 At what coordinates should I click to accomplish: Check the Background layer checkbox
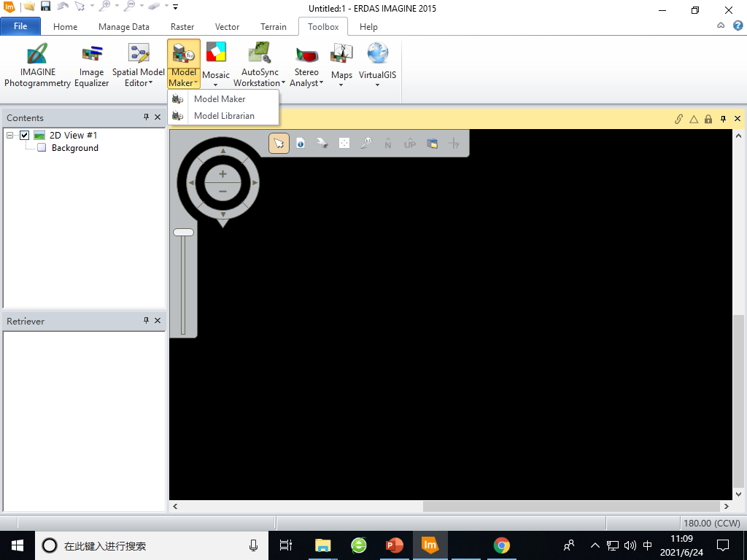click(x=42, y=148)
